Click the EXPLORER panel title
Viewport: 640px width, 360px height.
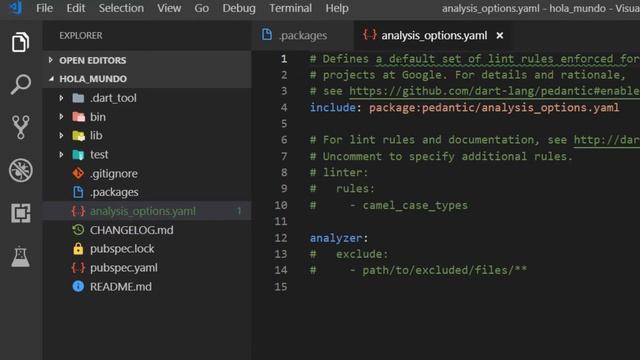click(x=81, y=36)
